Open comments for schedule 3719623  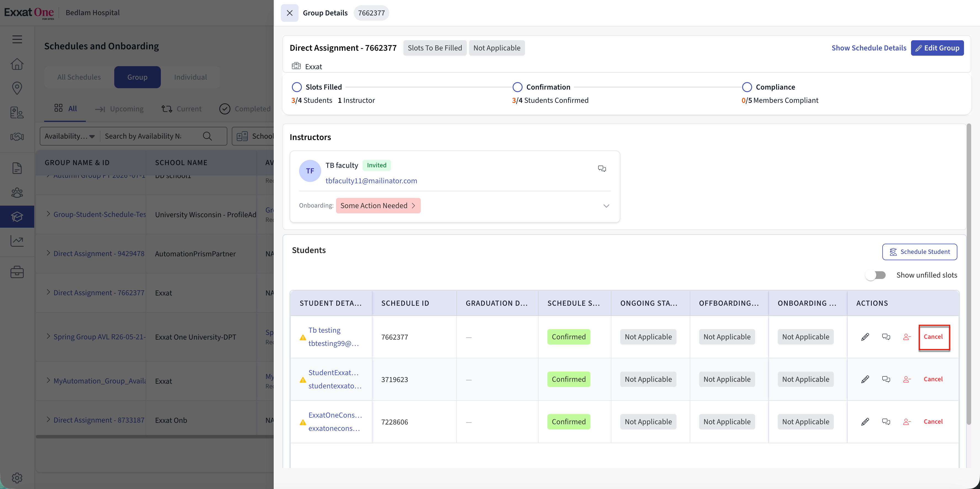click(x=886, y=379)
